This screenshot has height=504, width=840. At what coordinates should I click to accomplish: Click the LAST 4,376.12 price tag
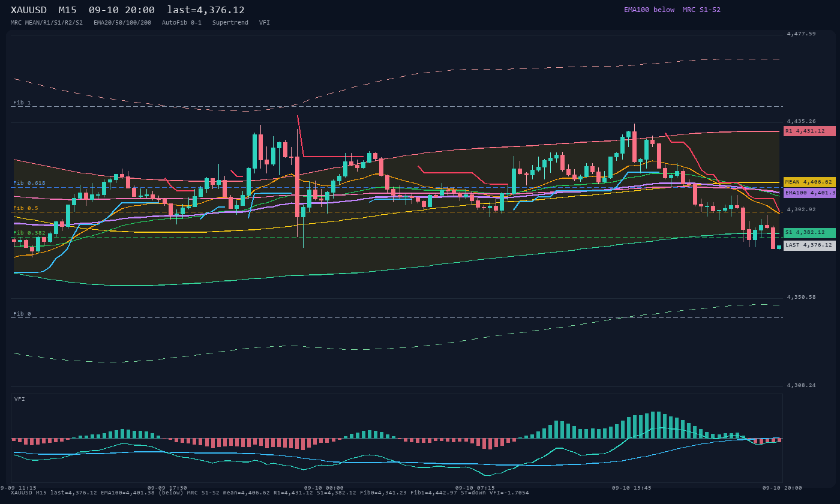pyautogui.click(x=809, y=245)
